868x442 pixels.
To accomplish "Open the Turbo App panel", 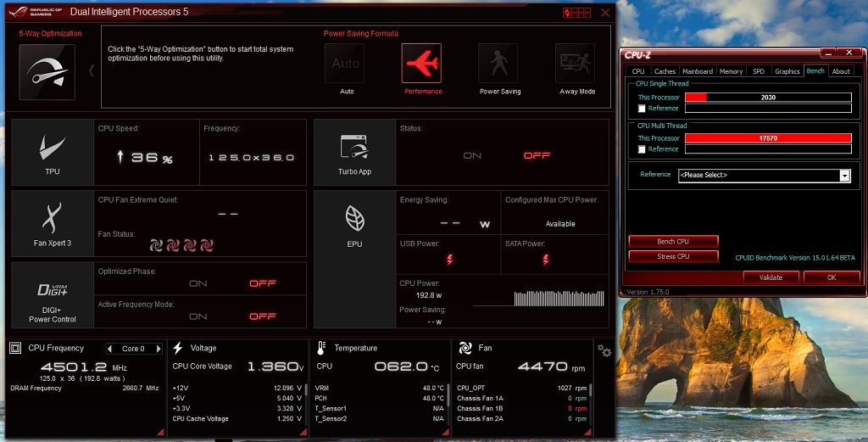I will [x=355, y=153].
